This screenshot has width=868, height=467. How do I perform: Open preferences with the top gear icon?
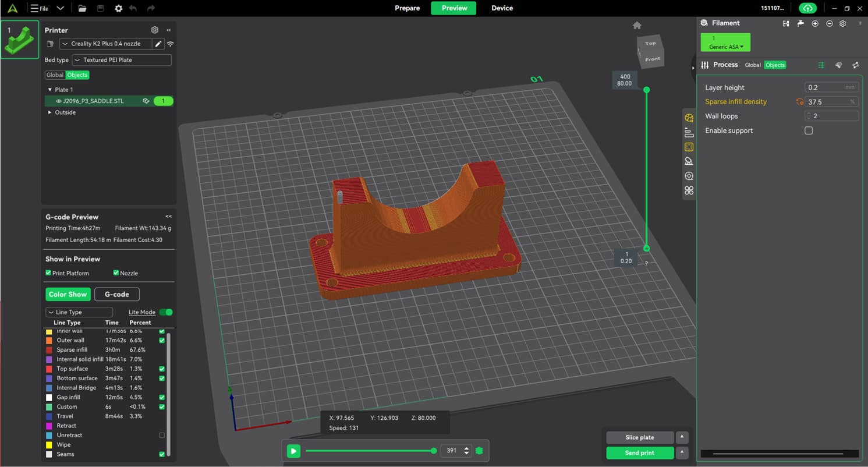119,9
